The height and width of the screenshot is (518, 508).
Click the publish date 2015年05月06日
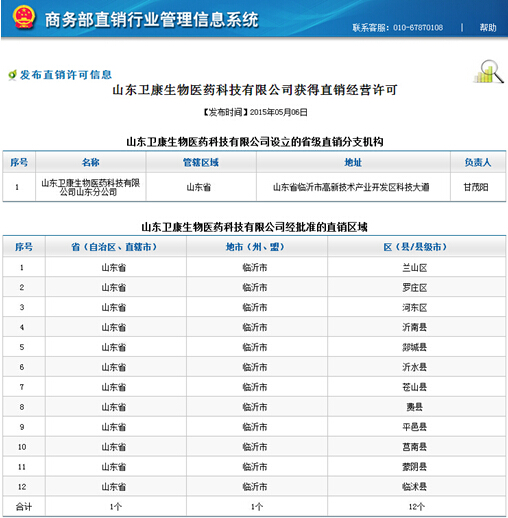[279, 112]
